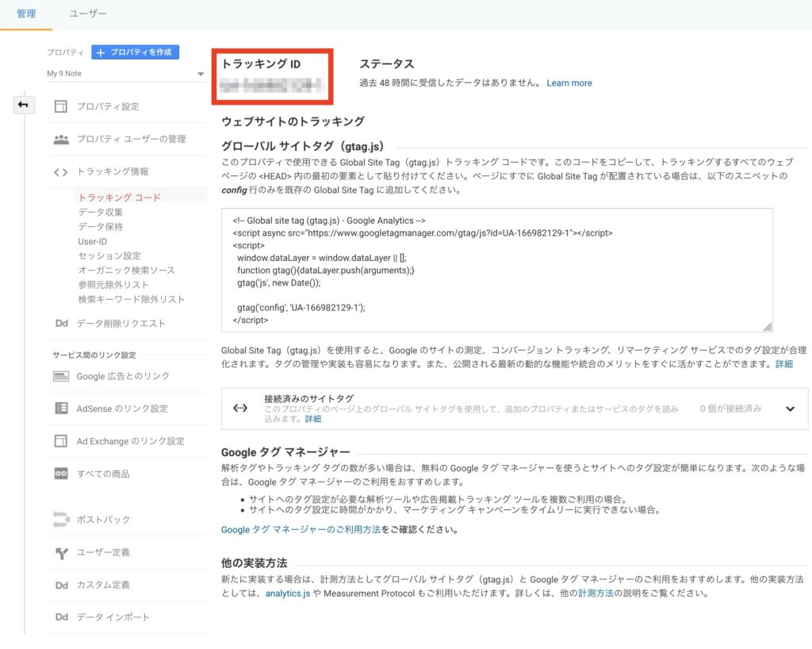Click the User Definitions (ユーザー定義) icon
Viewport: 812px width, 649px height.
coord(62,553)
